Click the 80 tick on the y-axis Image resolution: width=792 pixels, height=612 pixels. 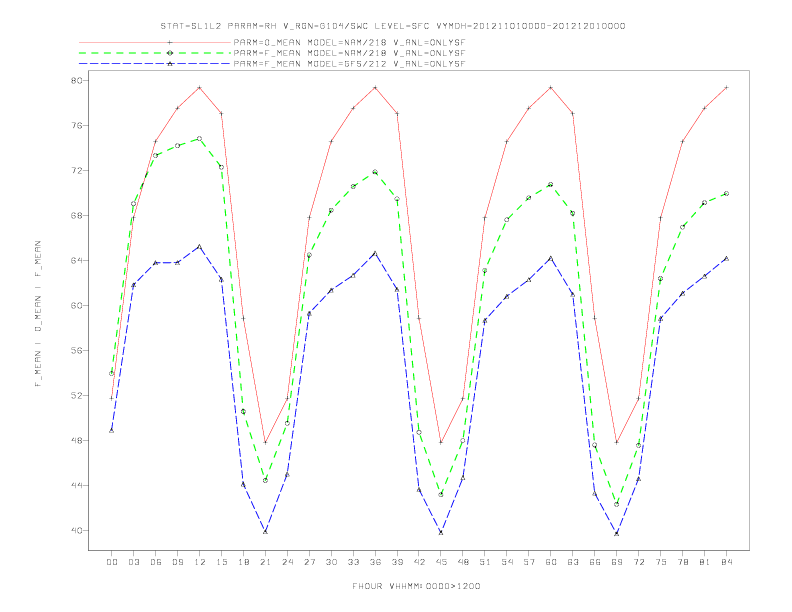click(76, 81)
